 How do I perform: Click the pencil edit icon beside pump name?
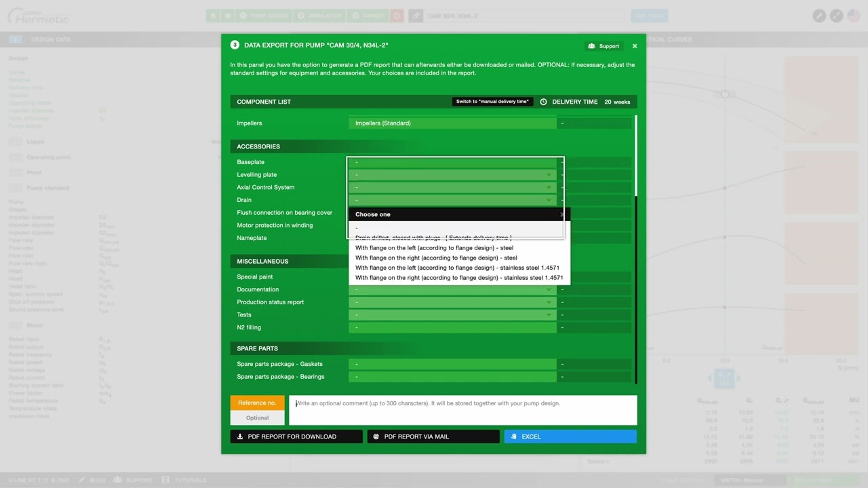click(415, 16)
